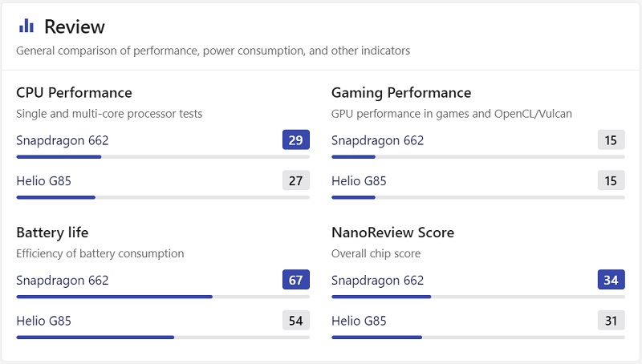The image size is (642, 364).
Task: Open Helio G85 link under NanoReview Score
Action: [x=359, y=321]
